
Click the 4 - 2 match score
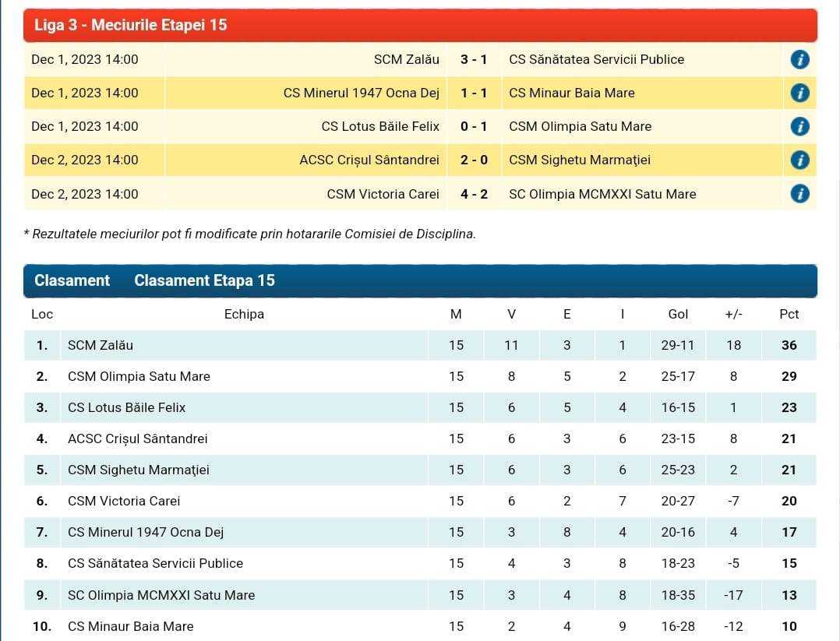474,194
